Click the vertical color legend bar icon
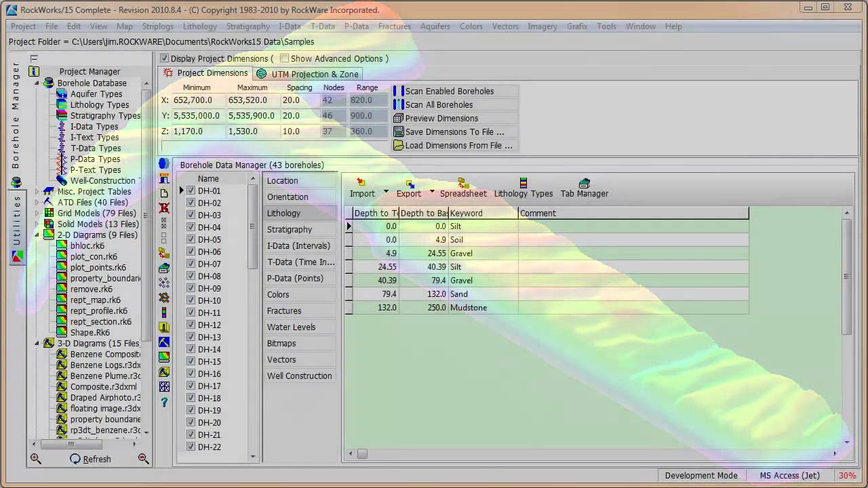Screen dimensions: 868x488 pos(163,312)
